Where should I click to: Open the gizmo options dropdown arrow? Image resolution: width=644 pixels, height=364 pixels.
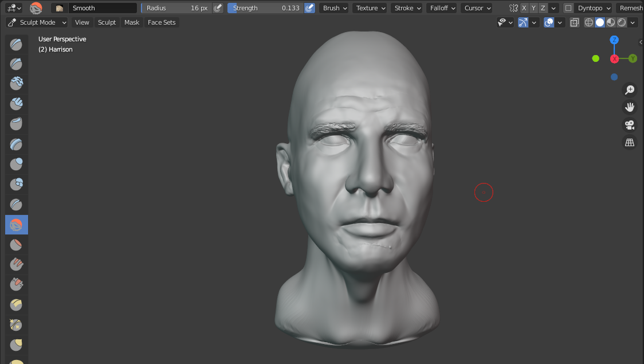pyautogui.click(x=534, y=22)
